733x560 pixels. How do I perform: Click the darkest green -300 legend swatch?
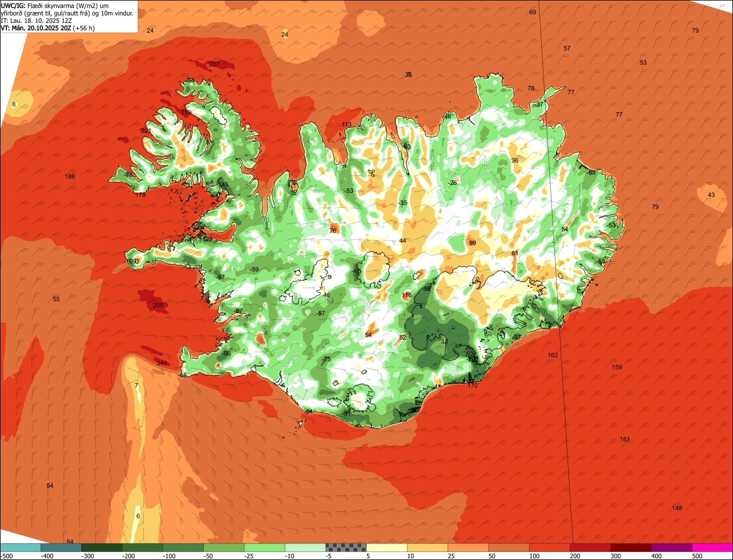point(101,547)
